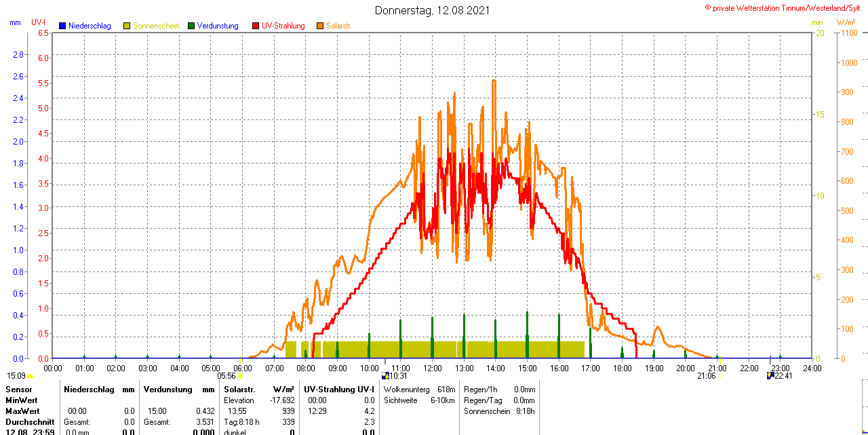Viewport: 868px width, 435px height.
Task: Click the sunset icon beside 21:06
Action: (720, 376)
